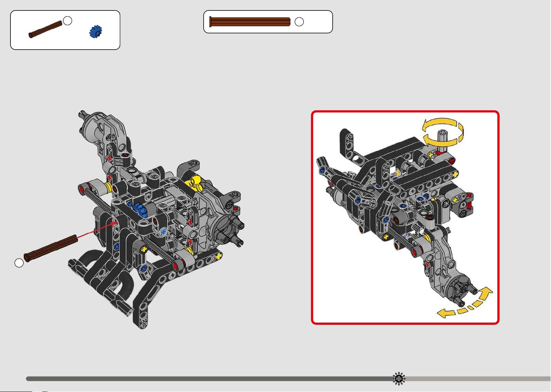The width and height of the screenshot is (551, 392).
Task: Select the full-length brown axle scale reference
Action: (x=250, y=22)
